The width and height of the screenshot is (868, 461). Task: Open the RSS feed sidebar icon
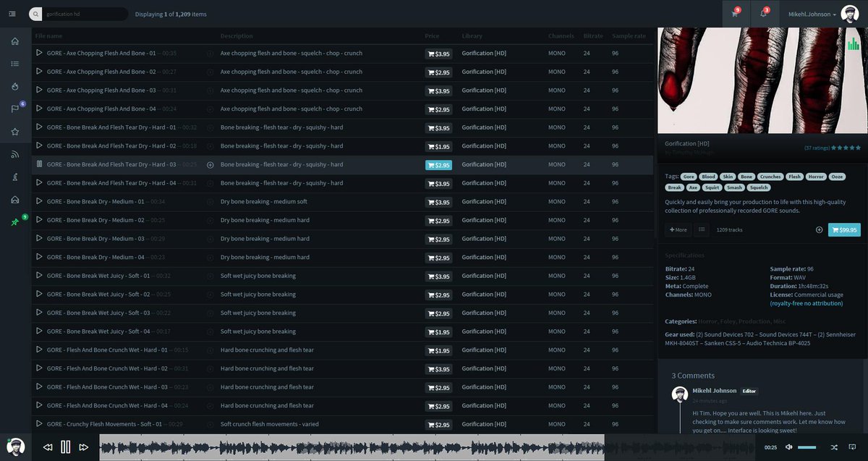click(14, 154)
